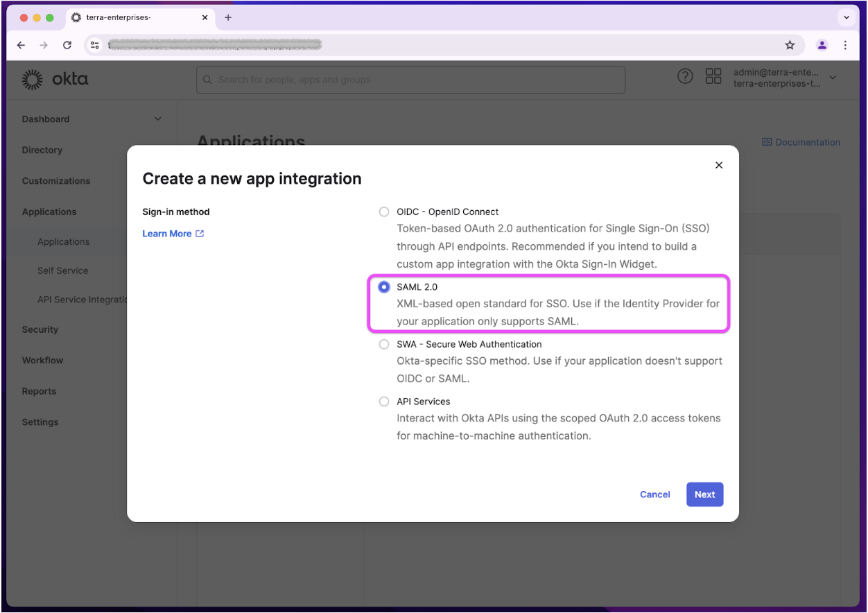Click the external link icon beside Learn More
The image size is (868, 613).
[x=200, y=234]
